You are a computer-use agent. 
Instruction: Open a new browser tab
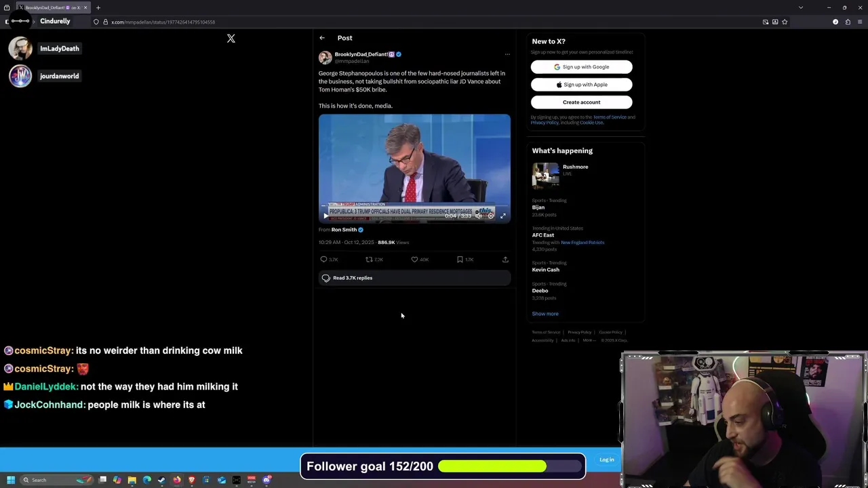point(98,7)
